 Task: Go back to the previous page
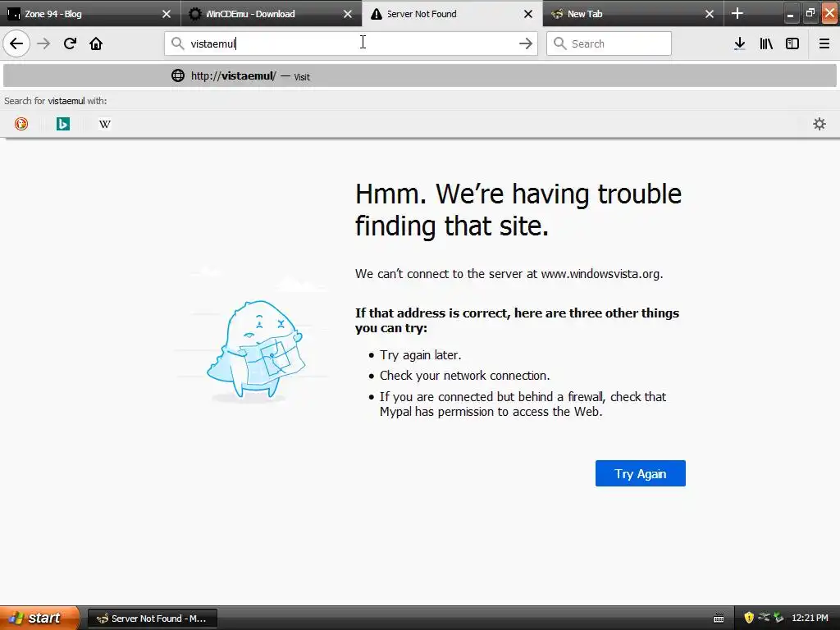[16, 43]
